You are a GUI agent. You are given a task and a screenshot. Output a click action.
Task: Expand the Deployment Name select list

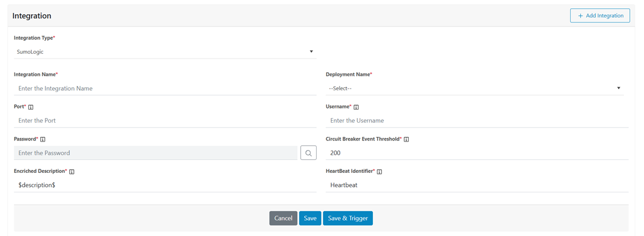click(474, 88)
